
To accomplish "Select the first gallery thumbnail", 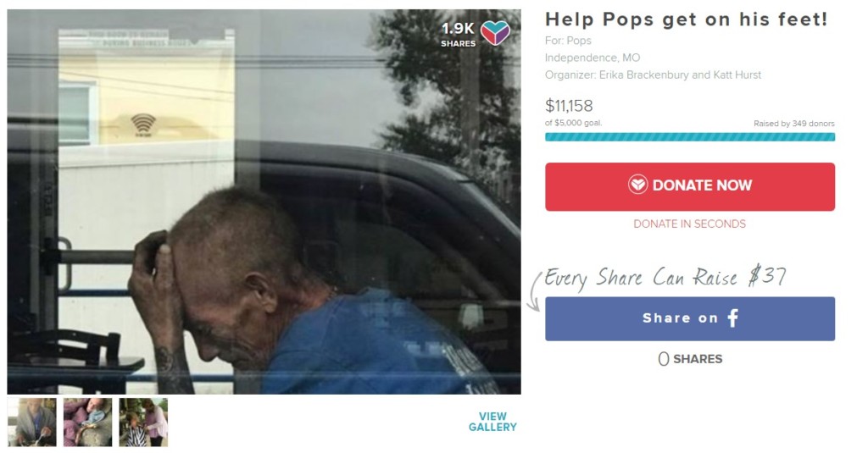I will [32, 422].
